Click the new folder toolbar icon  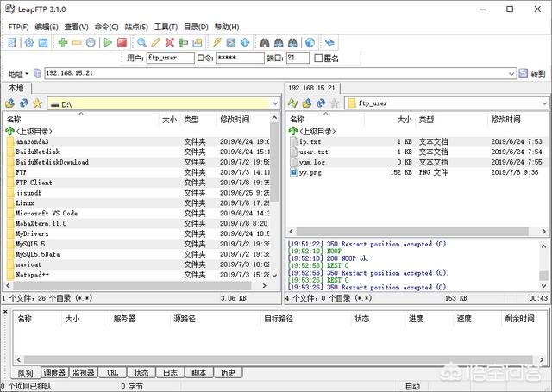pyautogui.click(x=198, y=42)
